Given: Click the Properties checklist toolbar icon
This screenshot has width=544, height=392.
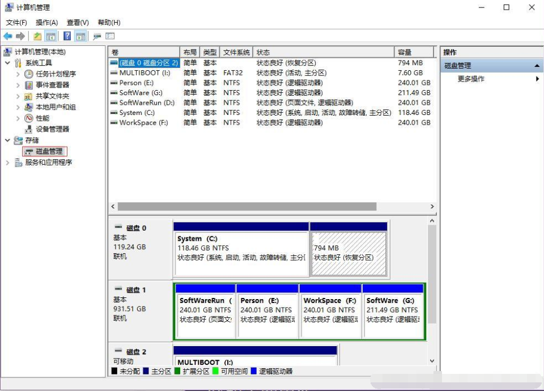Looking at the screenshot, I should (110, 36).
